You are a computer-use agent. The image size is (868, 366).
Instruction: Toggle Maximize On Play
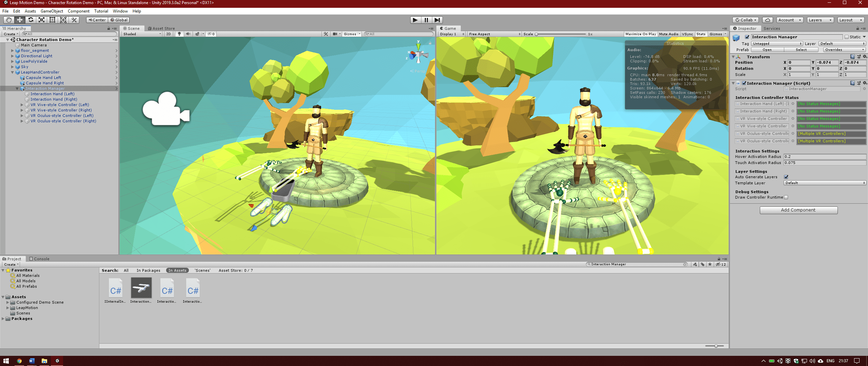point(640,34)
